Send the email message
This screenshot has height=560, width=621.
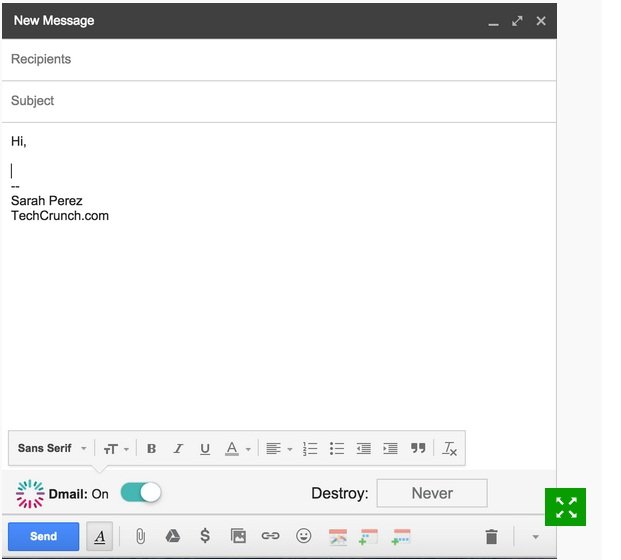44,536
